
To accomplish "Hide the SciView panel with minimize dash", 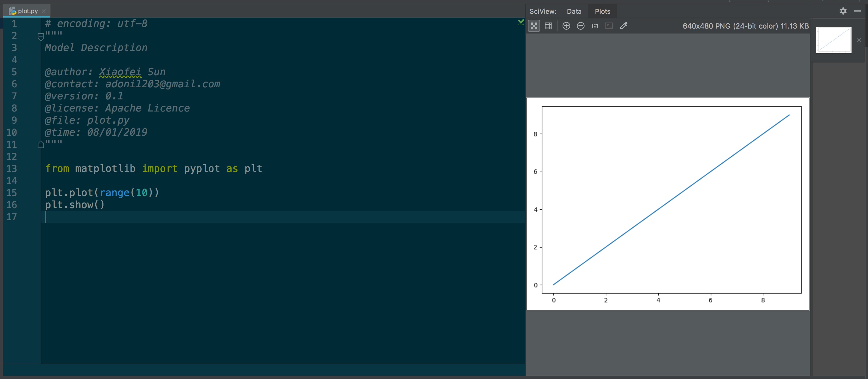I will (858, 11).
